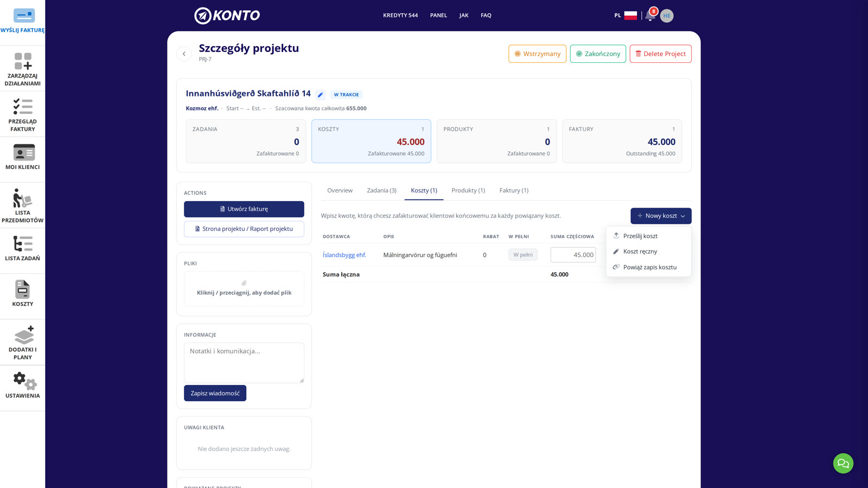This screenshot has width=868, height=488.
Task: Set project status to Wstrzymany
Action: (x=537, y=54)
